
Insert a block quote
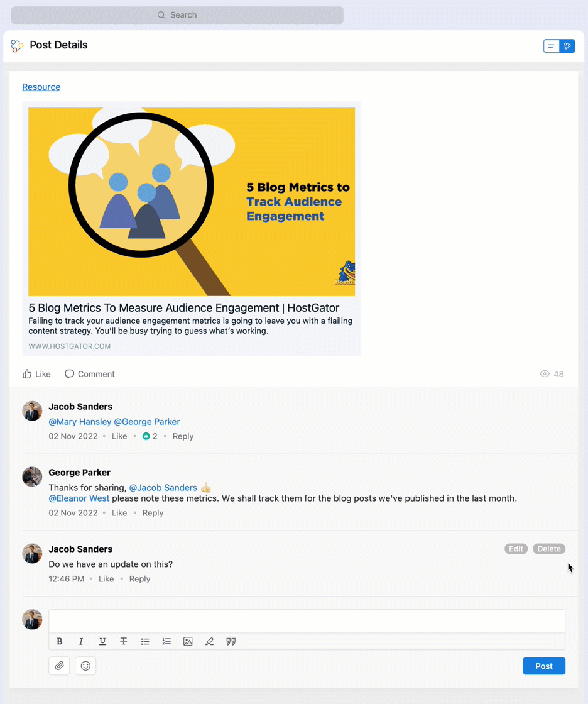coord(231,641)
